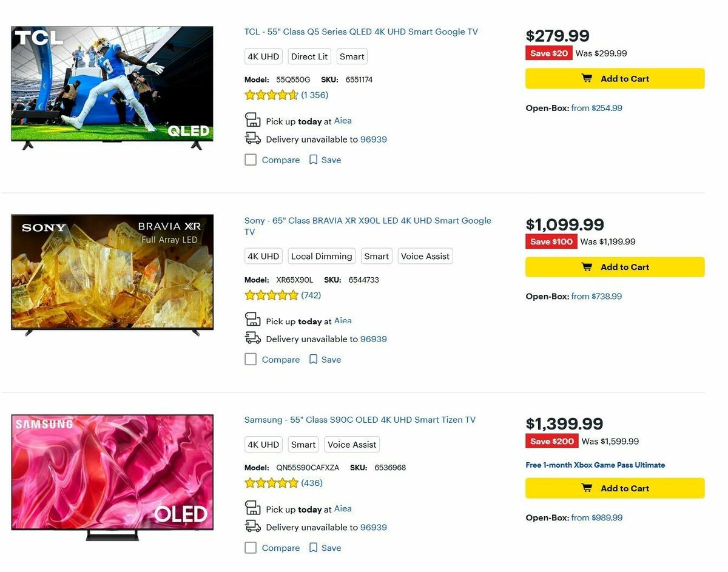728x572 pixels.
Task: Select the 4K UHD tag on the TCL TV
Action: 263,56
